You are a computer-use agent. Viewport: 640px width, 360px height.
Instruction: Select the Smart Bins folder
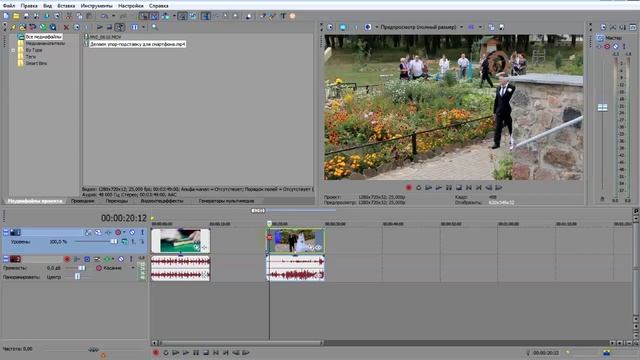click(36, 64)
